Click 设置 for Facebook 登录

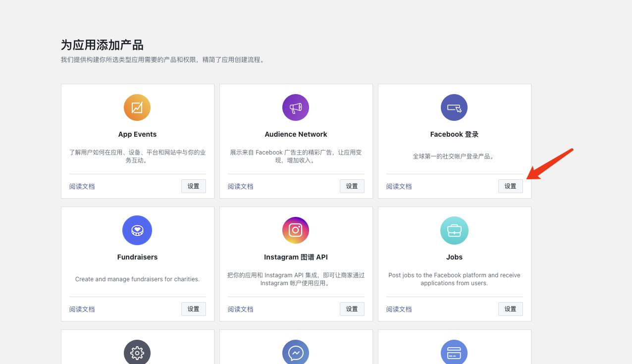(x=511, y=186)
